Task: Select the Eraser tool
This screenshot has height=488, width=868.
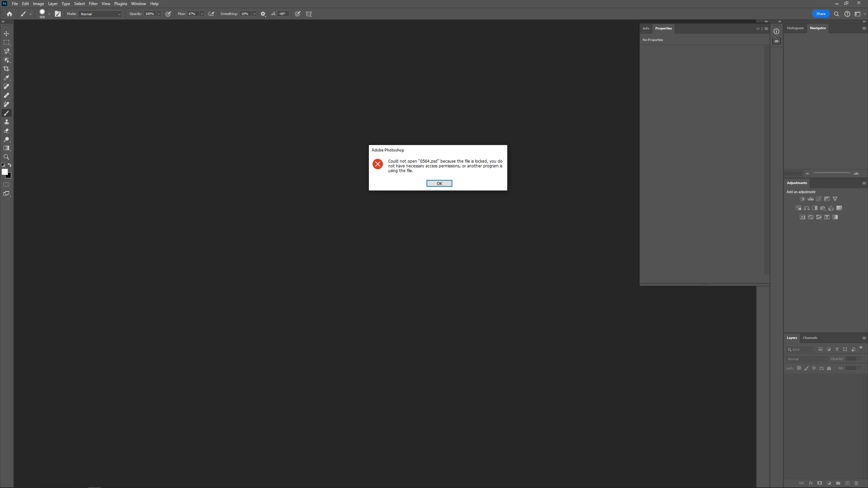Action: click(x=6, y=130)
